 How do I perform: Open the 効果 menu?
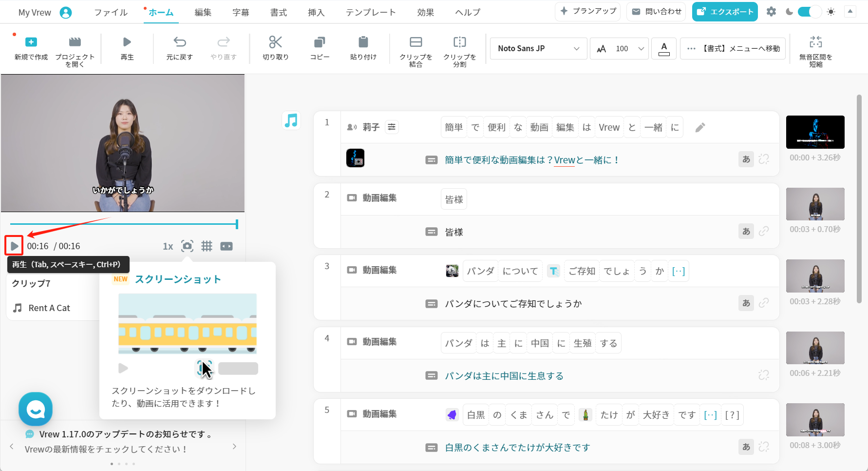pos(425,12)
